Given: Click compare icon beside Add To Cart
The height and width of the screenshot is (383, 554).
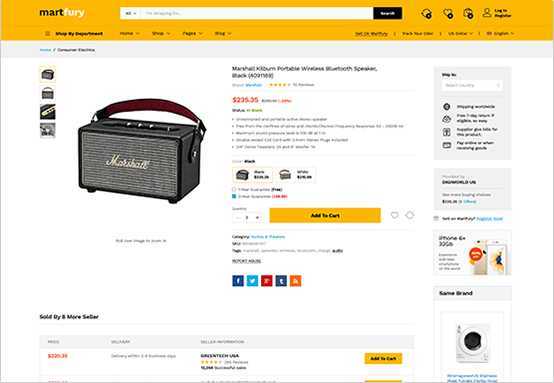Looking at the screenshot, I should click(409, 215).
